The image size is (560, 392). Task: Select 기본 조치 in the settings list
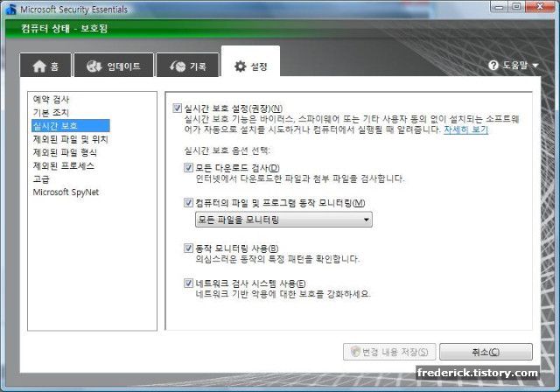[51, 113]
